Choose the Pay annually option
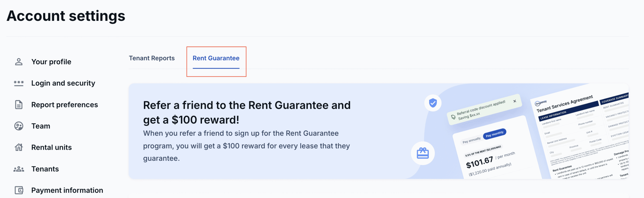The width and height of the screenshot is (644, 198). pyautogui.click(x=471, y=140)
